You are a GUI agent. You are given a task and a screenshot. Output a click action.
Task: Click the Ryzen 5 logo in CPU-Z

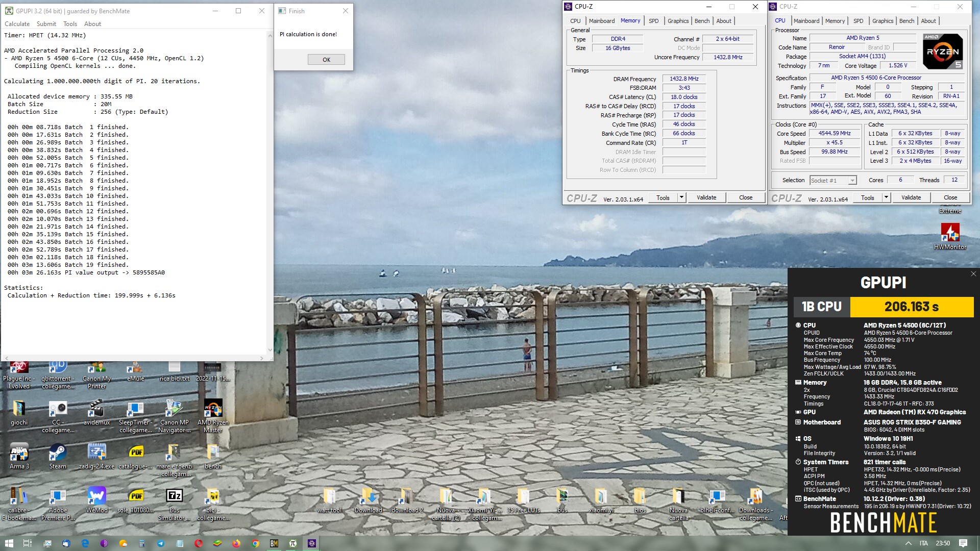pos(943,51)
